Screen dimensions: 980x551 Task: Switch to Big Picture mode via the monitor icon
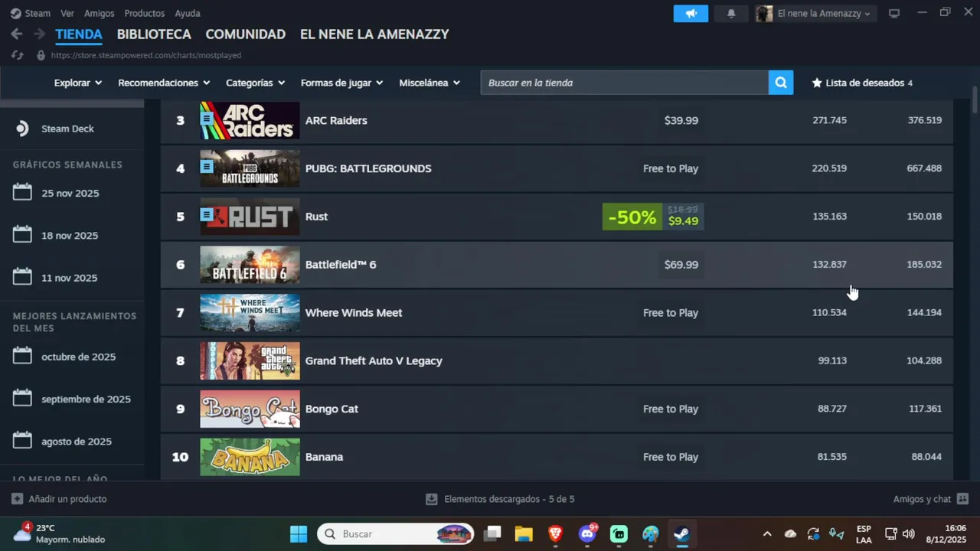click(894, 13)
